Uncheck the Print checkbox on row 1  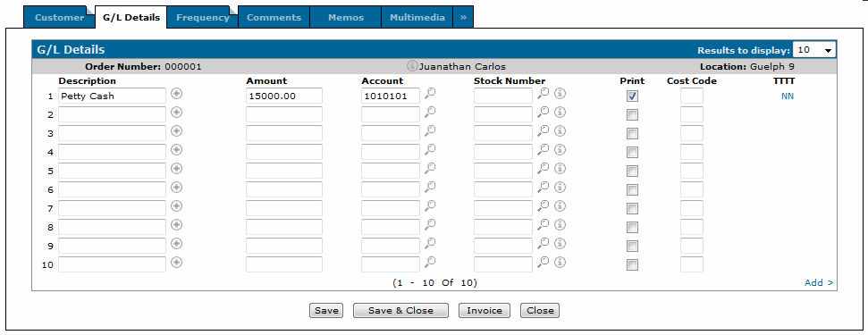point(632,96)
